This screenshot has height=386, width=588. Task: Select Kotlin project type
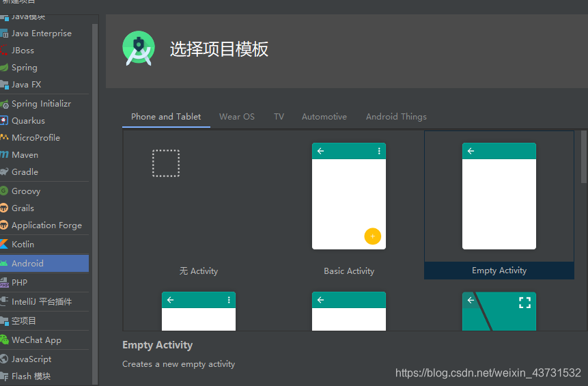coord(44,244)
